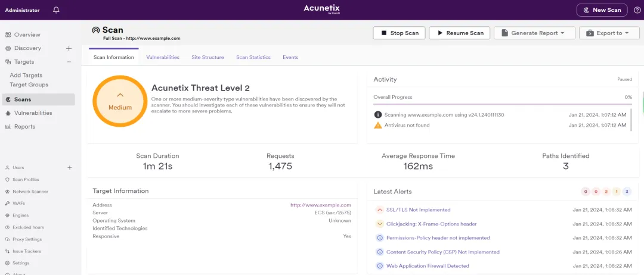Open Web Application Firewall Detected alert

pos(428,266)
